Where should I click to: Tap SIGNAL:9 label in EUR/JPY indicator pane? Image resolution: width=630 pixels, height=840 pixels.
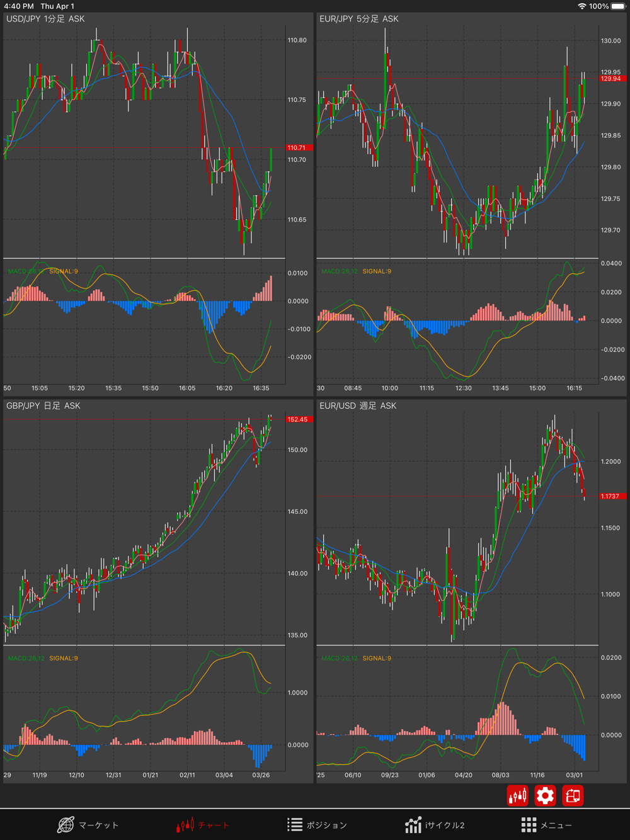(x=377, y=271)
